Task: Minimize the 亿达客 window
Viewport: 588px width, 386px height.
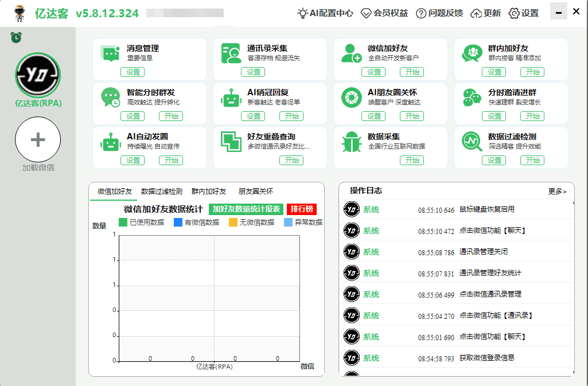Action: tap(558, 11)
